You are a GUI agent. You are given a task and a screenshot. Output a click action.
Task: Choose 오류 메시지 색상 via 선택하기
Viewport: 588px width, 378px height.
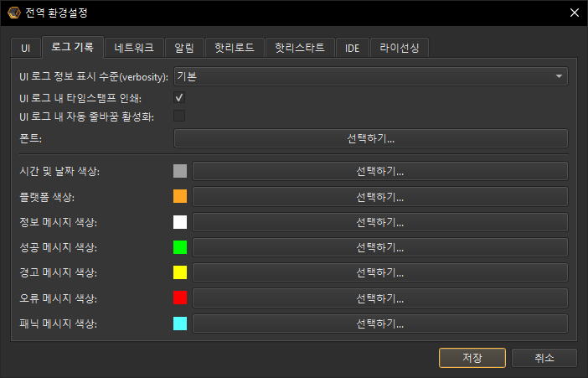point(380,298)
